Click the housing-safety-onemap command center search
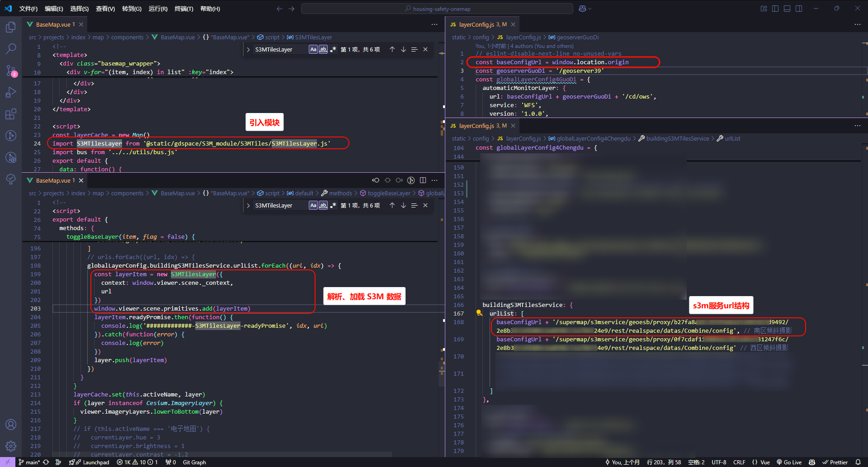 click(x=437, y=9)
